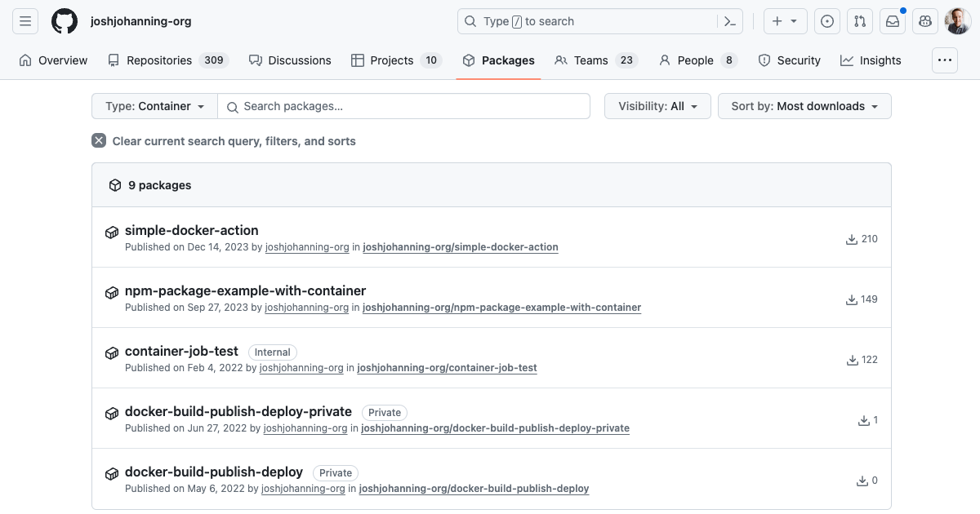Expand the Create new plus dropdown
The width and height of the screenshot is (980, 514).
(x=785, y=21)
